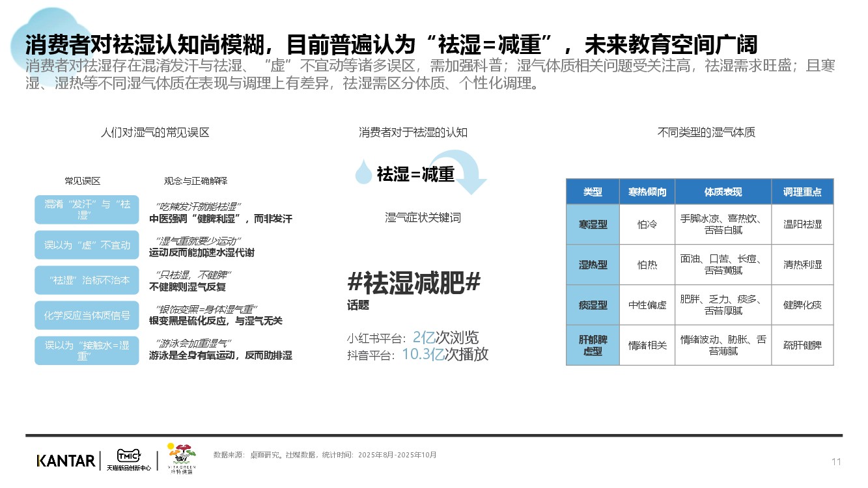Click the 温阳祛湿 table cell
The width and height of the screenshot is (868, 488).
(802, 224)
